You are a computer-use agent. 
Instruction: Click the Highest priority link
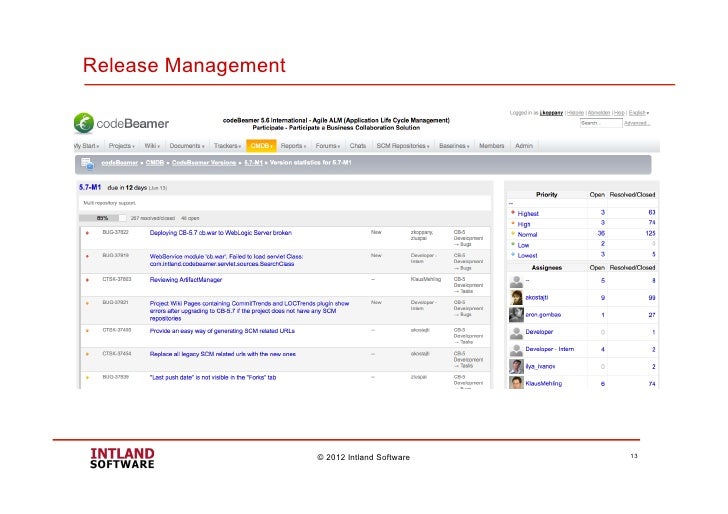[x=528, y=214]
